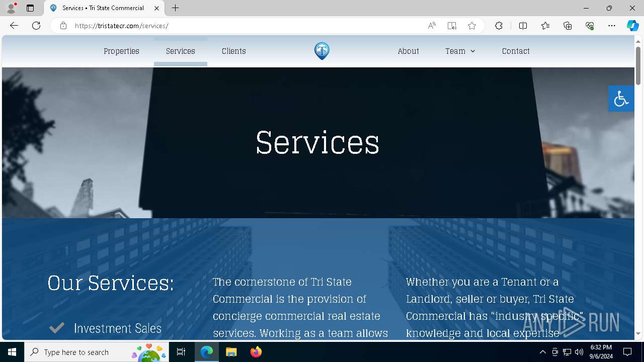Open a new browser tab
This screenshot has width=644, height=362.
click(175, 8)
